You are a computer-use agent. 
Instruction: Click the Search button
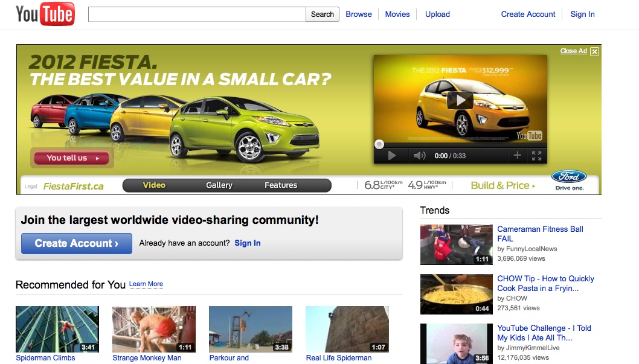[x=323, y=14]
